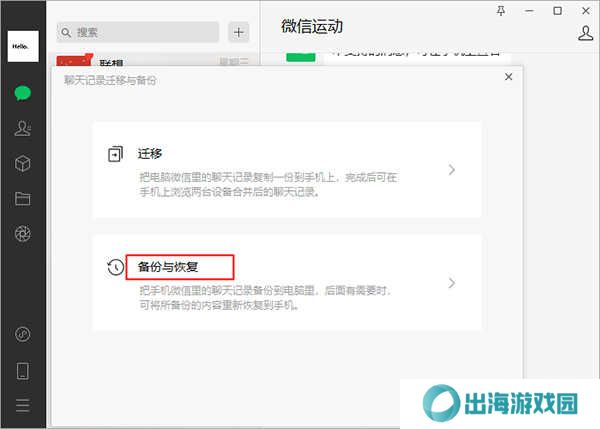This screenshot has width=600, height=429.
Task: Click the phone icon in sidebar
Action: click(x=23, y=371)
